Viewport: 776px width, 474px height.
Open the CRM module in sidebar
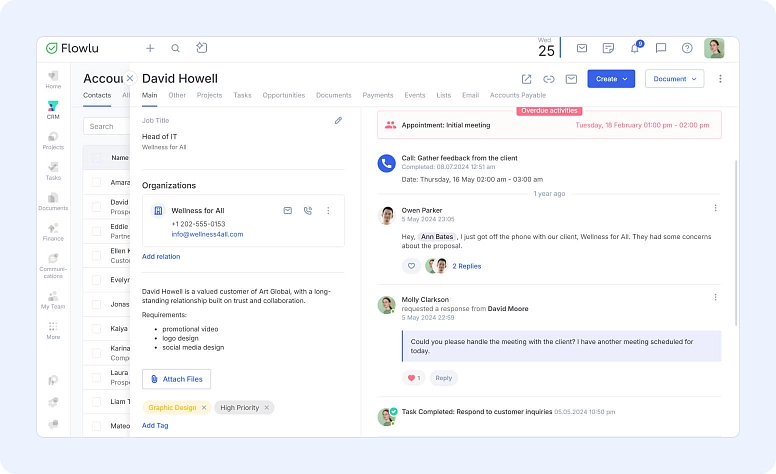[x=53, y=109]
